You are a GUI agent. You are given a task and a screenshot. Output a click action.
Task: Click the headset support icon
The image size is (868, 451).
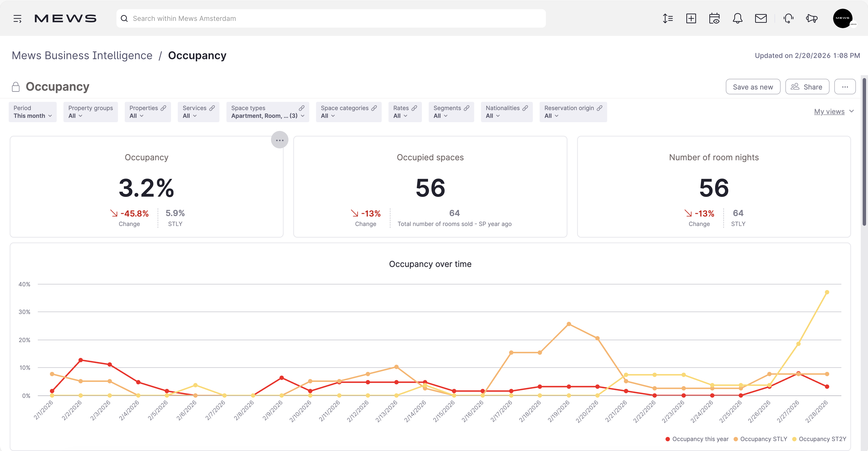coord(789,18)
